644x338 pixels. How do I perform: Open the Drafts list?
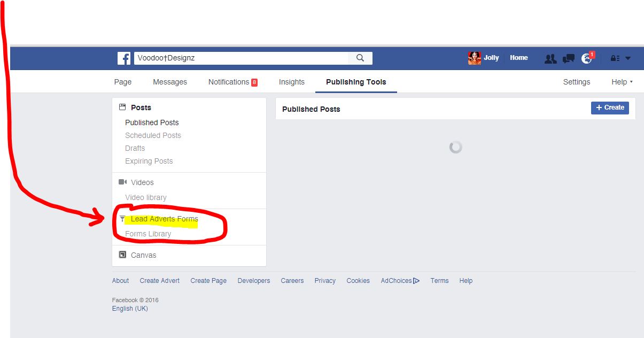point(135,148)
